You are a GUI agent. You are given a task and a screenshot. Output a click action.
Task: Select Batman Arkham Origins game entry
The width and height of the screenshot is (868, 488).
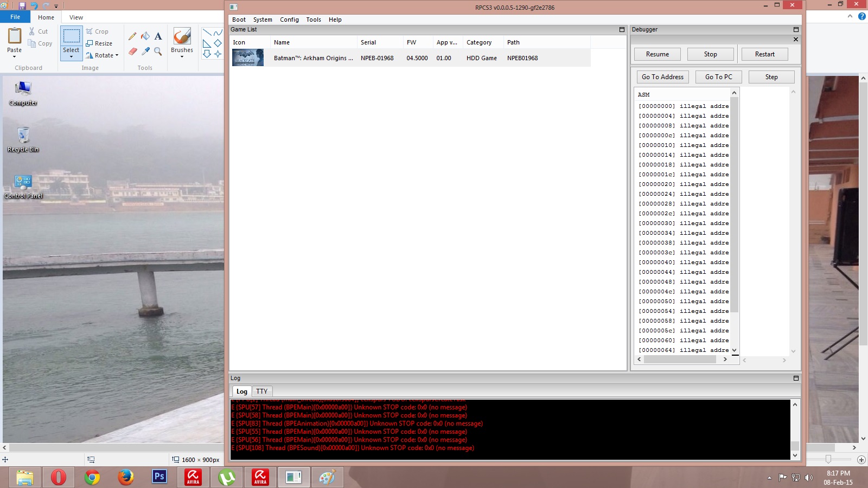[313, 58]
